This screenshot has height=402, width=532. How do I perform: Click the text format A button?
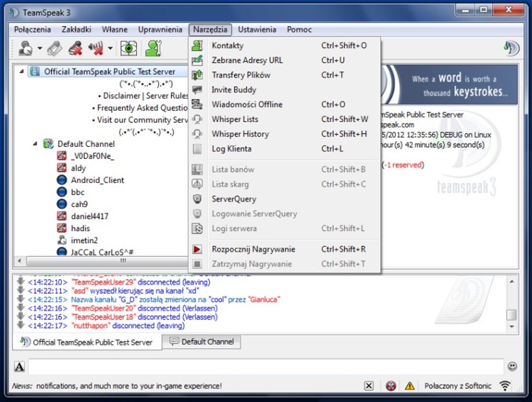point(19,367)
